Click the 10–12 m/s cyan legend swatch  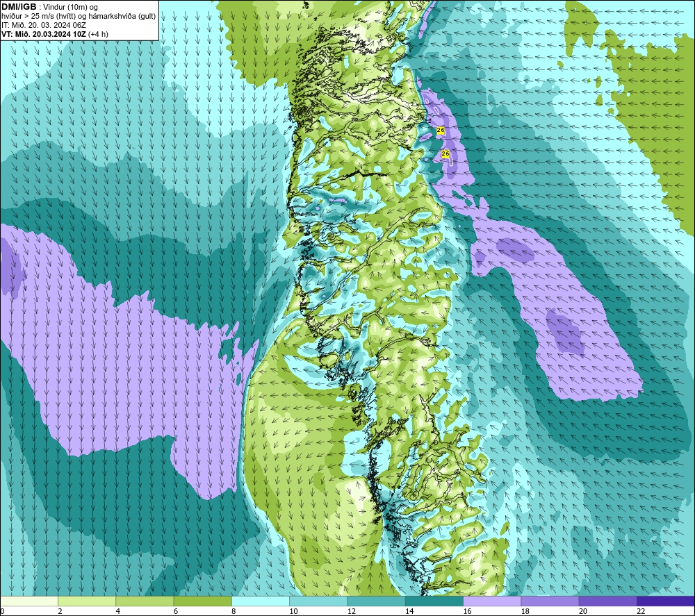[318, 601]
